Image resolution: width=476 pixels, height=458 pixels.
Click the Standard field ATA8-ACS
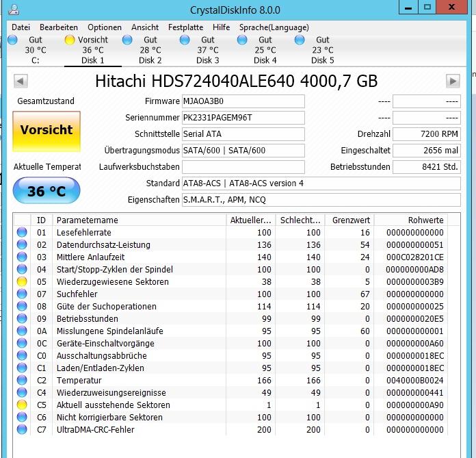[321, 183]
